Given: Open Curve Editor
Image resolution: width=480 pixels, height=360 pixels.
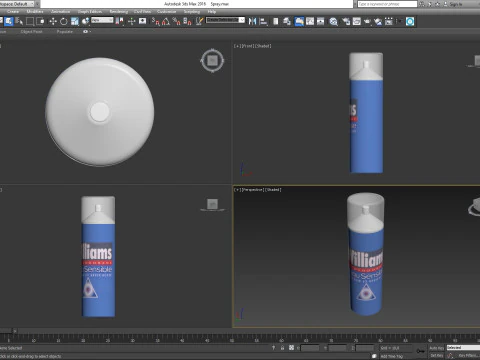Looking at the screenshot, I should tap(310, 21).
